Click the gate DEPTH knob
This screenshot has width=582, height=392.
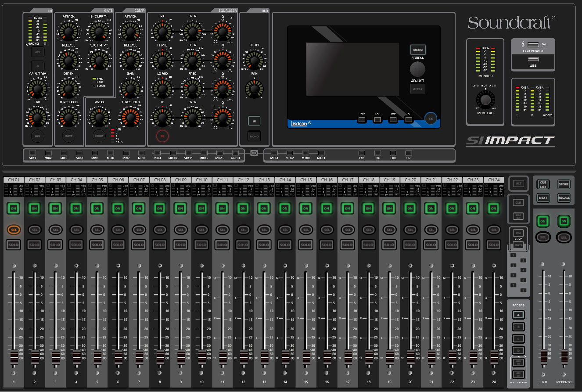68,89
